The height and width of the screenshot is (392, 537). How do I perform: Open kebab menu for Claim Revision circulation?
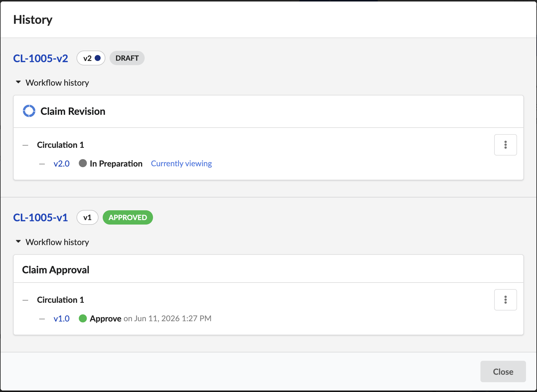click(505, 145)
